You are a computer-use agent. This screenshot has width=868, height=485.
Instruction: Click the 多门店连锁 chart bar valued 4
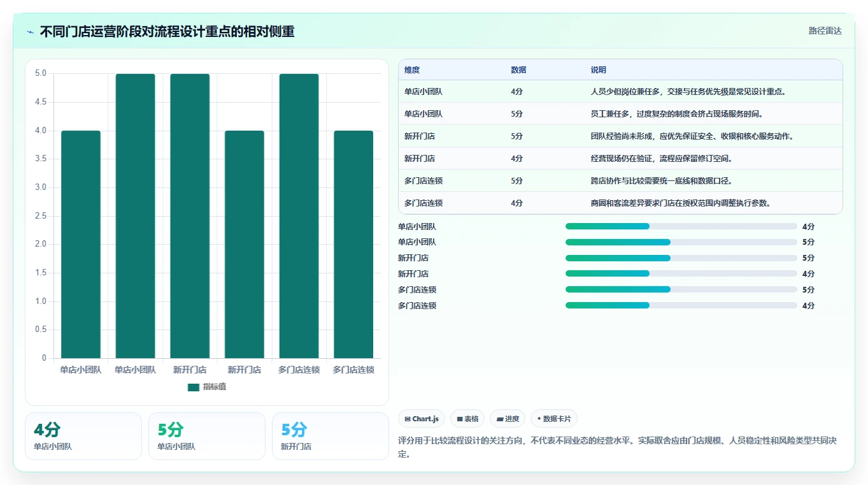pyautogui.click(x=353, y=244)
